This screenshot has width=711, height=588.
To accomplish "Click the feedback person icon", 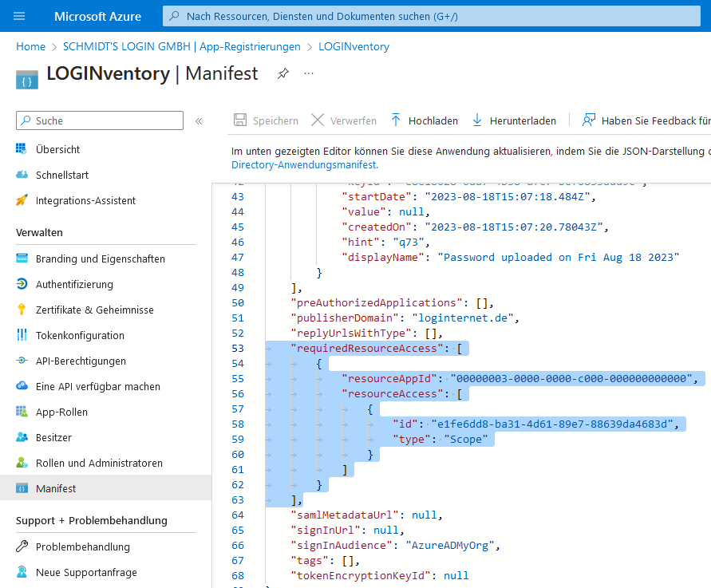I will coord(589,120).
